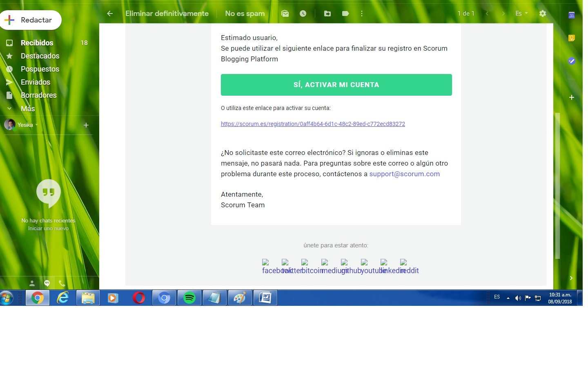Click Eliminar definitivamente
588x368 pixels.
167,13
